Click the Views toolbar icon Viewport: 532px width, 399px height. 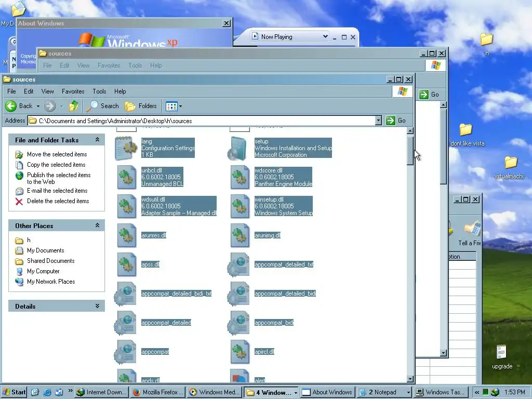coord(171,106)
